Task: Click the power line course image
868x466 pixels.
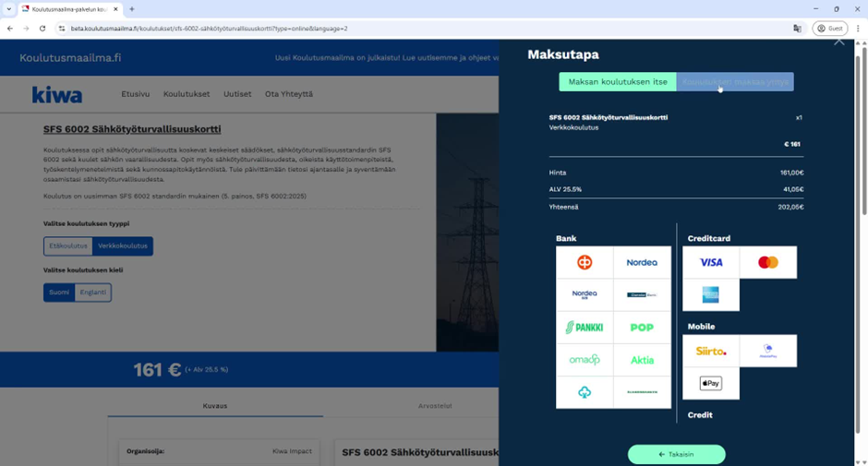Action: click(467, 233)
